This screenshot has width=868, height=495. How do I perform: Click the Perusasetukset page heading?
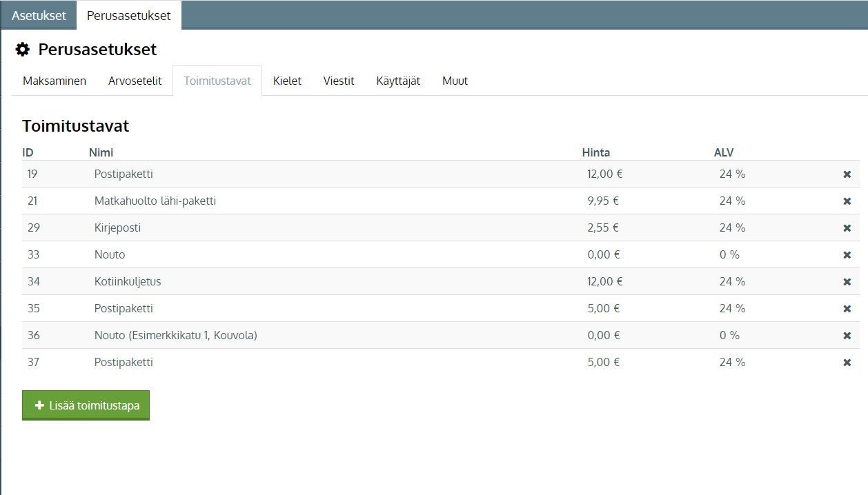tap(97, 50)
